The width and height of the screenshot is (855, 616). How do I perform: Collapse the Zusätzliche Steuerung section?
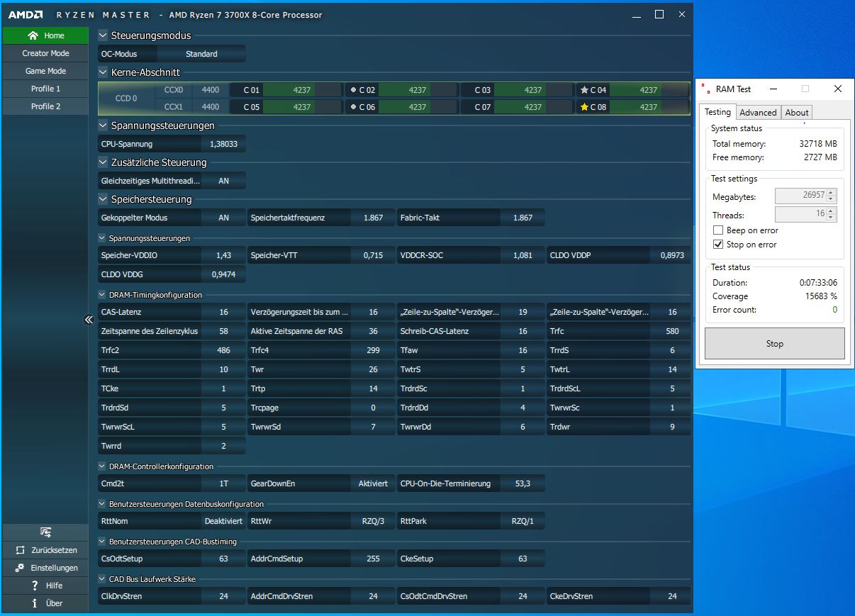pyautogui.click(x=104, y=162)
